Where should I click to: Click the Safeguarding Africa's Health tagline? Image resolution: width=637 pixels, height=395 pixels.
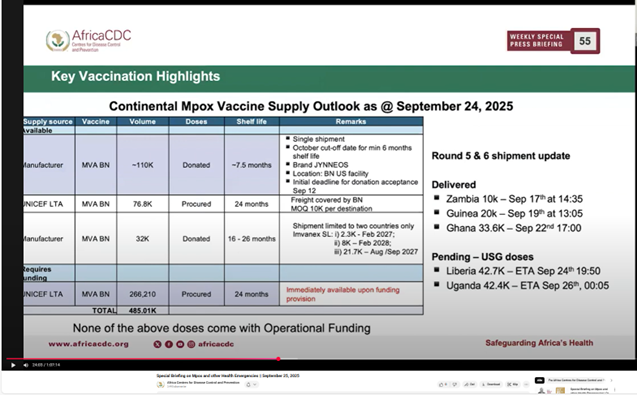click(539, 343)
